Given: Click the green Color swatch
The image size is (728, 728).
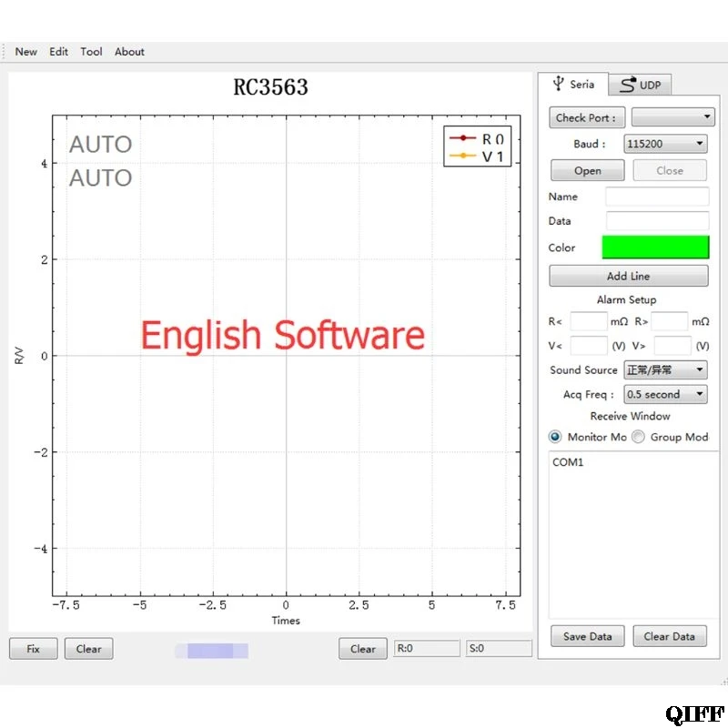Looking at the screenshot, I should (x=655, y=247).
